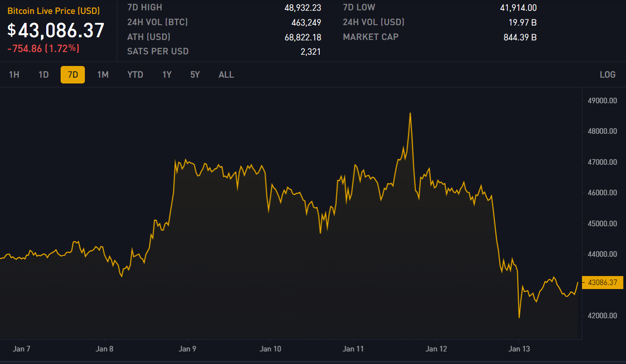Show ALL time price history
626x364 pixels.
(226, 75)
